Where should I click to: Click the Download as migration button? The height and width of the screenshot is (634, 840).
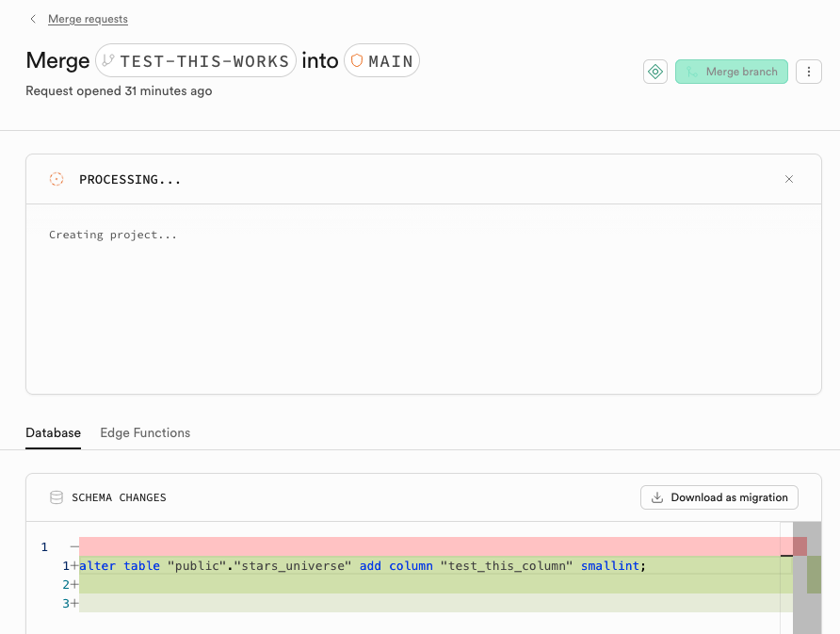719,497
